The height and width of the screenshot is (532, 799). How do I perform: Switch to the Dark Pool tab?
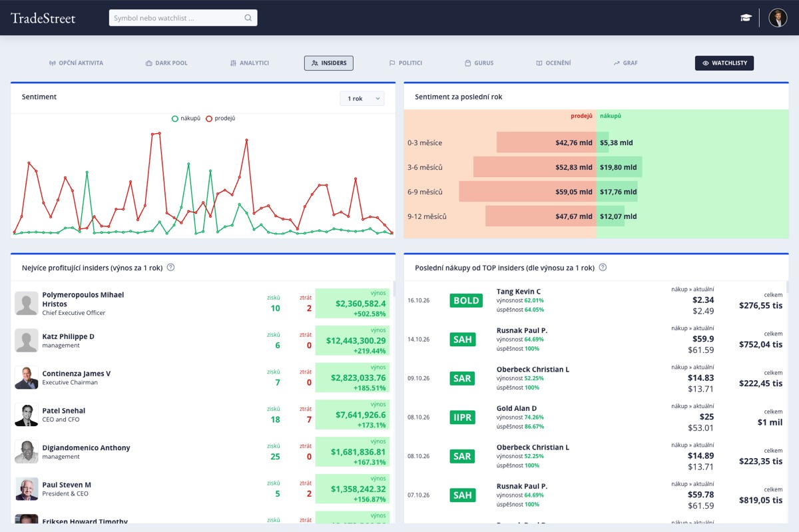[166, 63]
